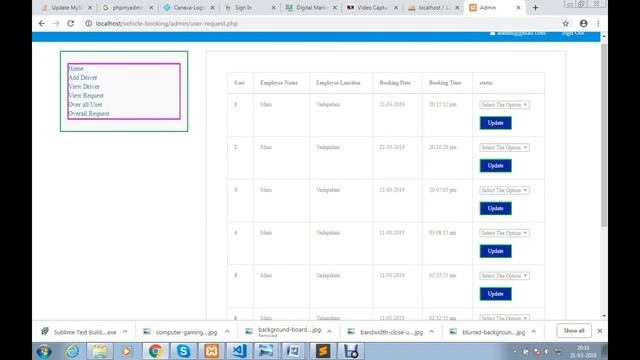Image resolution: width=640 pixels, height=360 pixels.
Task: Go back with the browser back arrow
Action: (42, 24)
